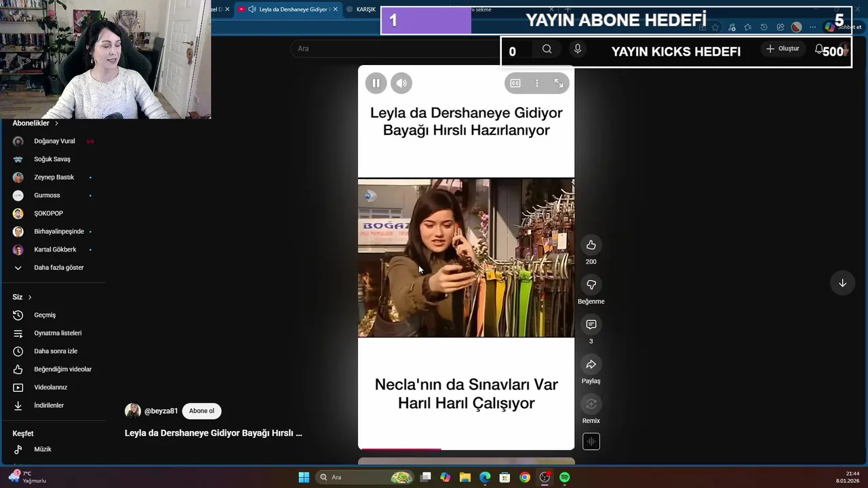Open Videolarınız page

point(51,388)
